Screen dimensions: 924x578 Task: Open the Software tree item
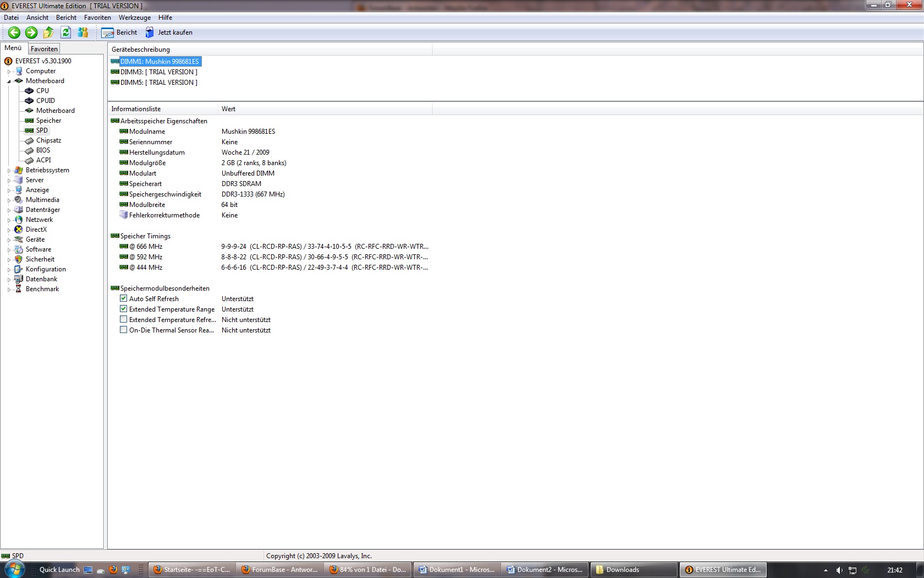[38, 249]
